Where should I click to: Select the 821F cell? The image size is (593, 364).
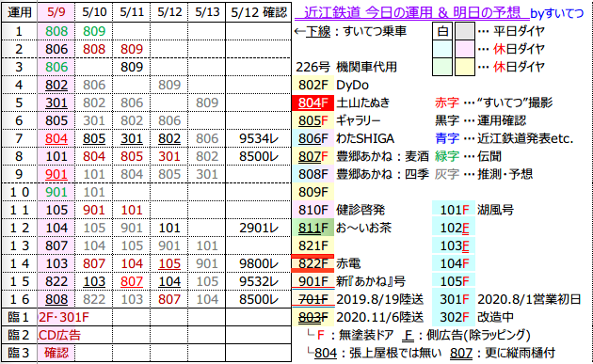tap(313, 245)
